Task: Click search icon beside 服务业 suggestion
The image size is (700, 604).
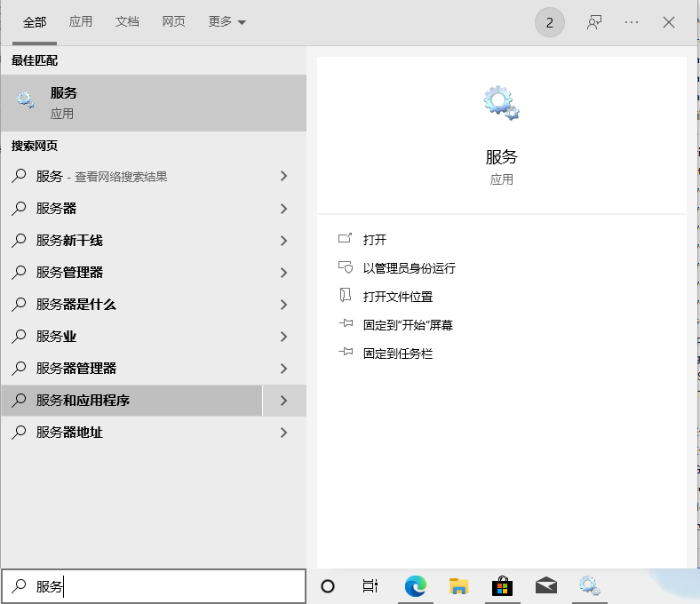Action: pos(19,336)
